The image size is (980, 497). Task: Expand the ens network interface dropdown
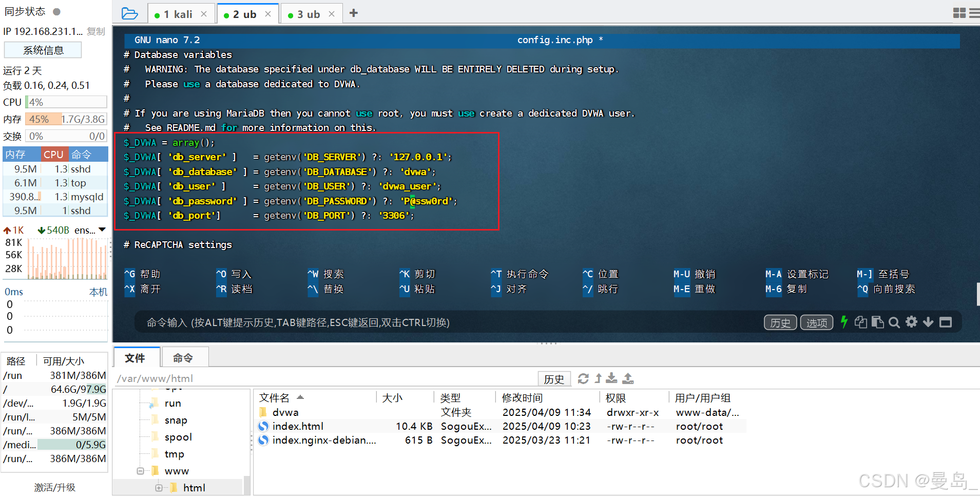102,230
